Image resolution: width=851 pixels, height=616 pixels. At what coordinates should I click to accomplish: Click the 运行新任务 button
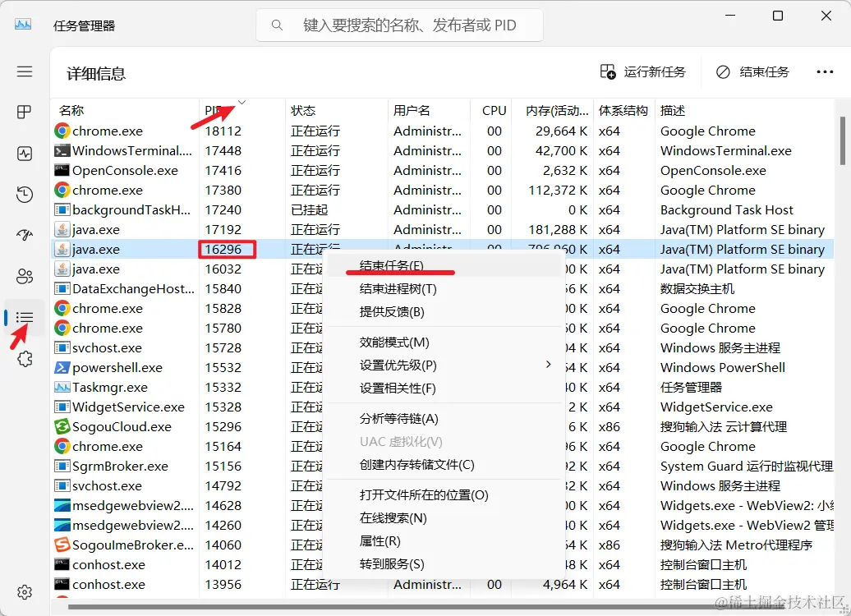point(643,71)
